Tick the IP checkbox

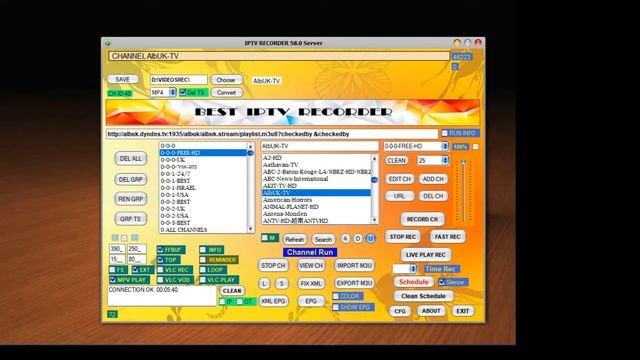[222, 302]
